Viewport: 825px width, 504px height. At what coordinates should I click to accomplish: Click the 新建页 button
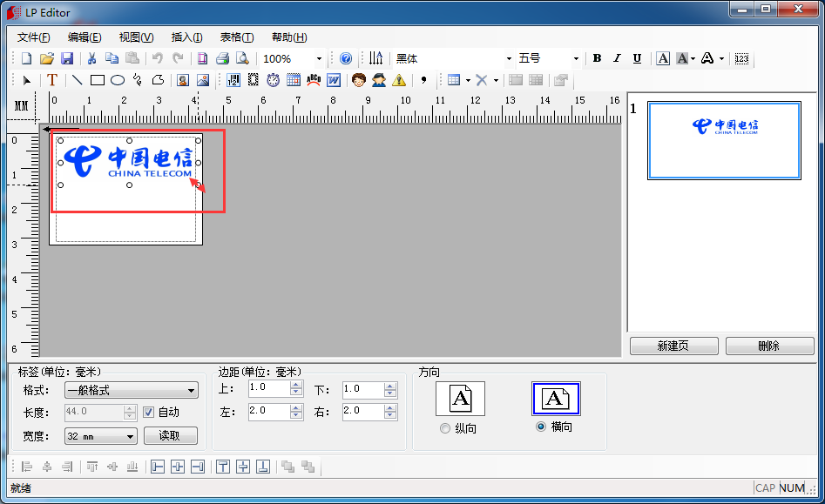[x=673, y=346]
